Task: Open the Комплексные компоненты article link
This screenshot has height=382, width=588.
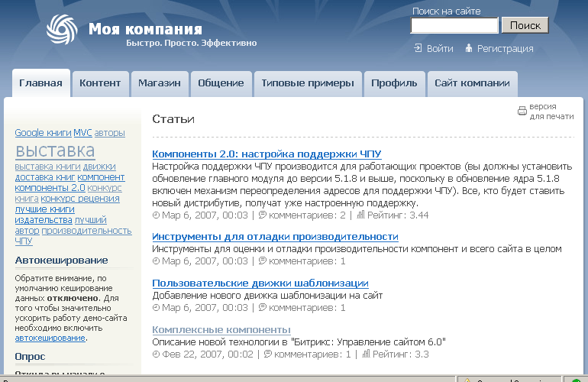Action: pos(216,329)
